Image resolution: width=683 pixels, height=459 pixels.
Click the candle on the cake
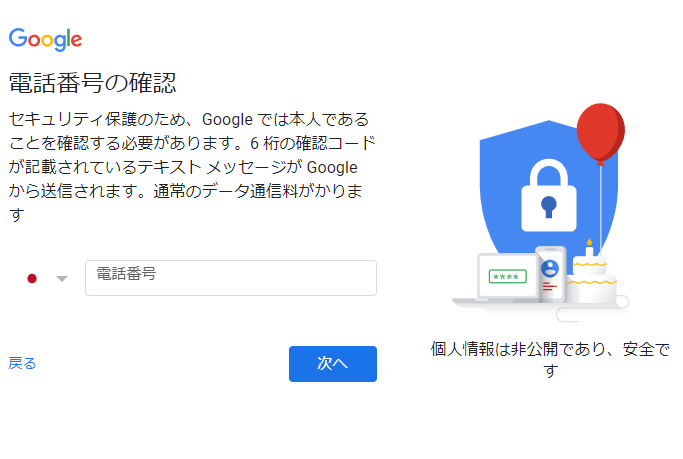pyautogui.click(x=589, y=247)
